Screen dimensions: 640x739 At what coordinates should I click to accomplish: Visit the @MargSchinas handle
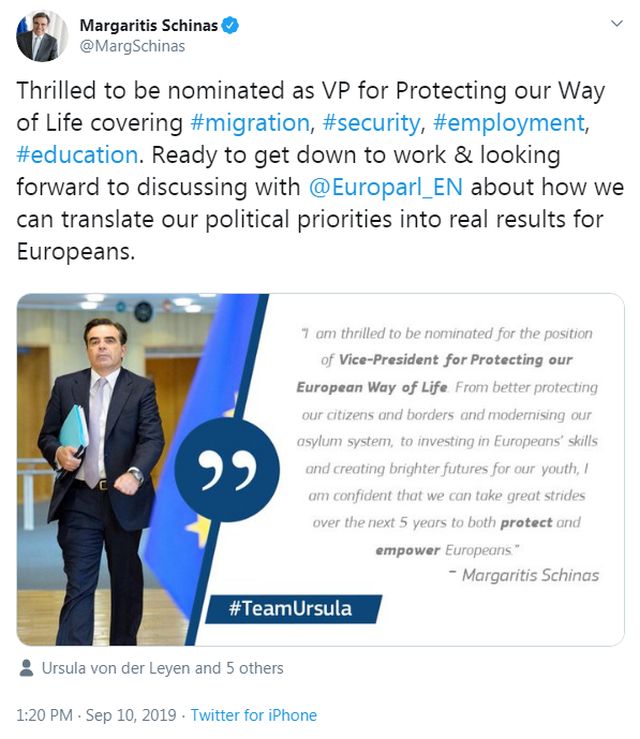132,46
